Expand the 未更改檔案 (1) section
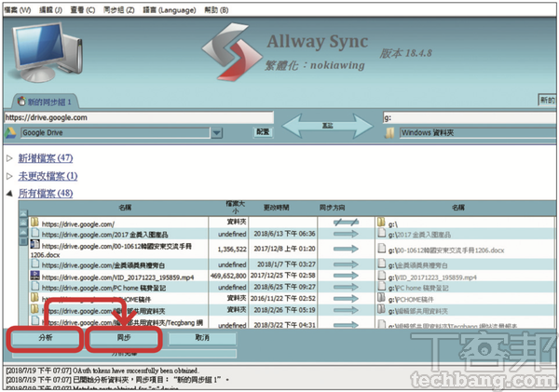 pyautogui.click(x=10, y=176)
